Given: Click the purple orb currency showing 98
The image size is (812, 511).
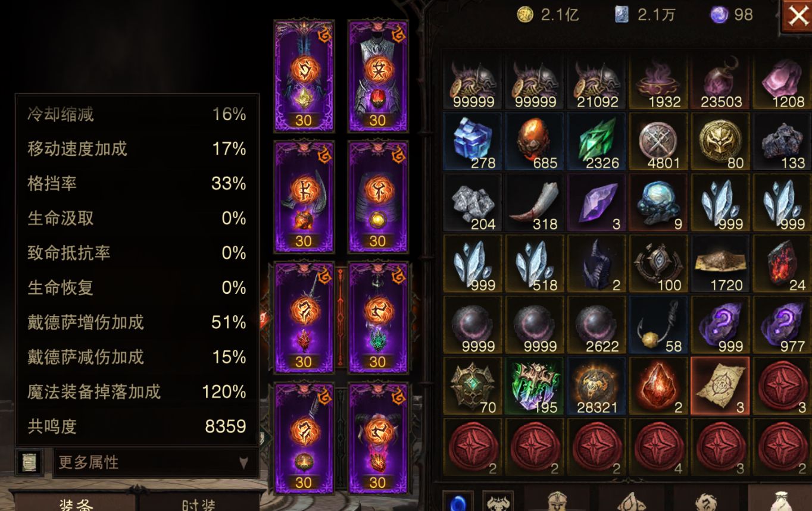Looking at the screenshot, I should tap(719, 15).
